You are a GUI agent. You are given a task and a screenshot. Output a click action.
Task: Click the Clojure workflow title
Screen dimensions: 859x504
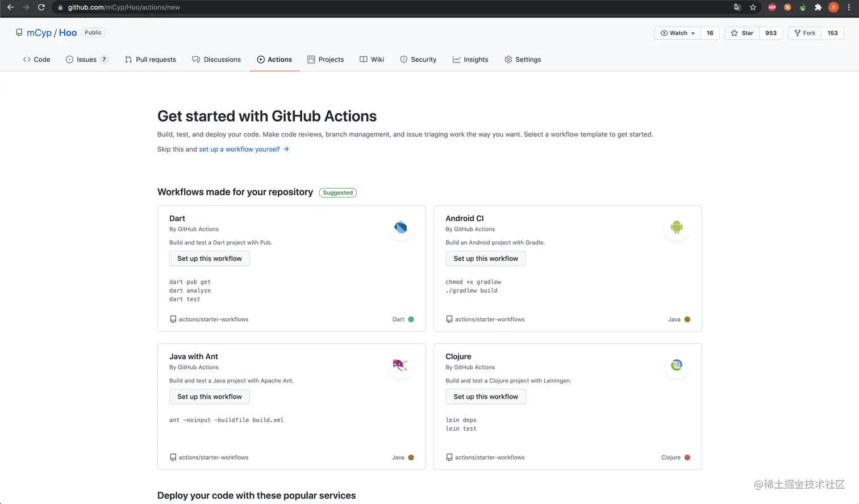458,356
